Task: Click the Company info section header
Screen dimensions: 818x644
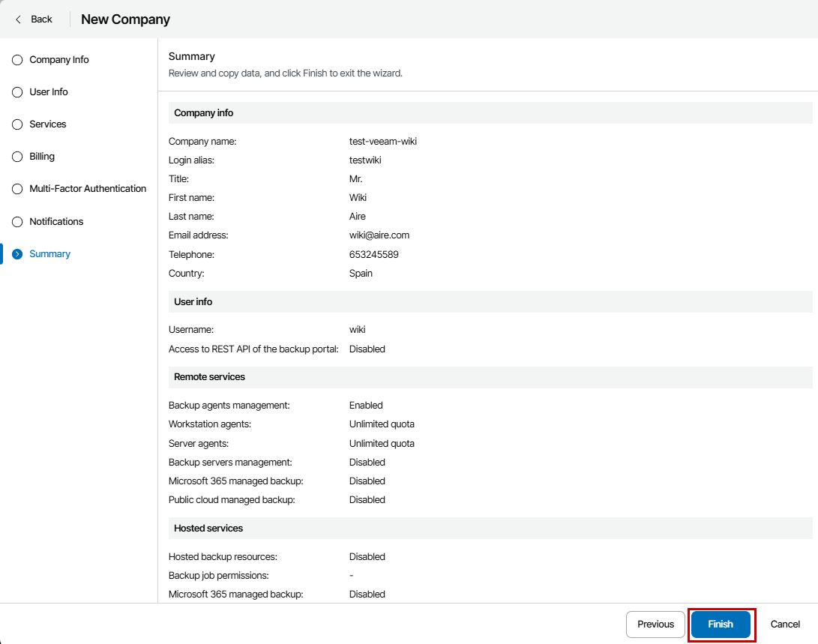Action: pyautogui.click(x=204, y=113)
